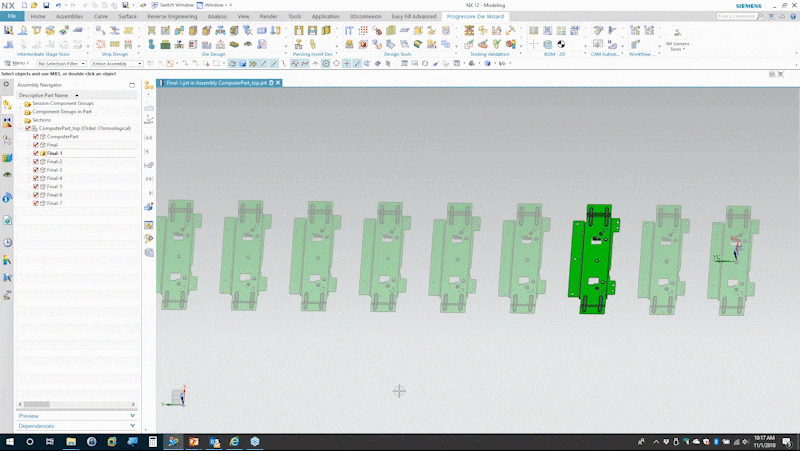This screenshot has height=451, width=800.
Task: Open the NX Generic Tools dropdown
Action: pos(677,39)
